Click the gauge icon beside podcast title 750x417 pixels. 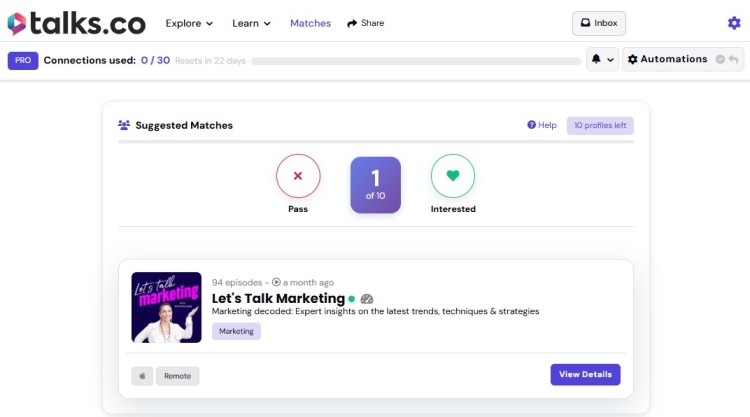point(366,299)
